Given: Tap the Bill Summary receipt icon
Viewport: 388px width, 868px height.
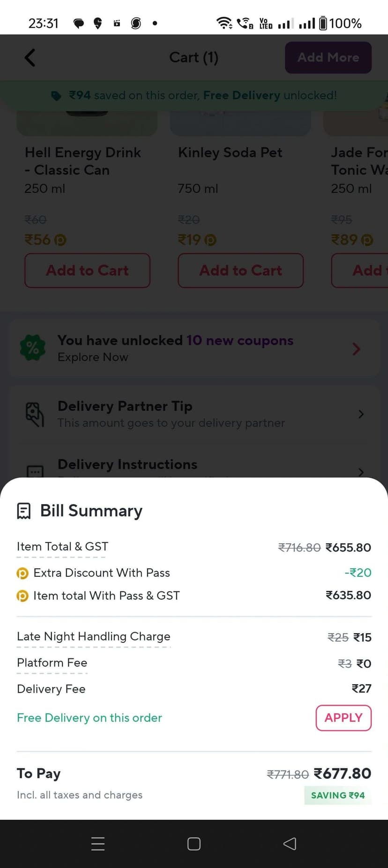Looking at the screenshot, I should coord(24,511).
